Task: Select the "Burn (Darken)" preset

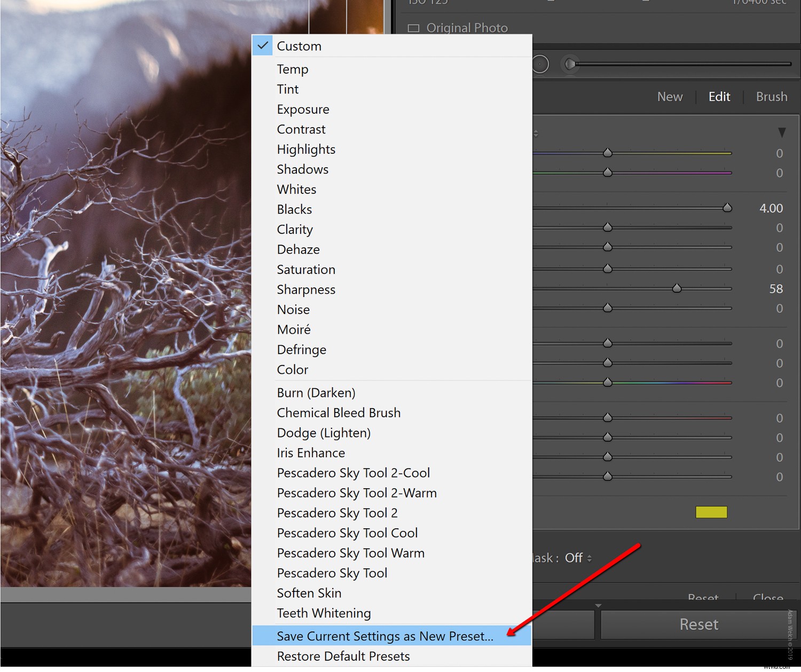Action: [316, 393]
